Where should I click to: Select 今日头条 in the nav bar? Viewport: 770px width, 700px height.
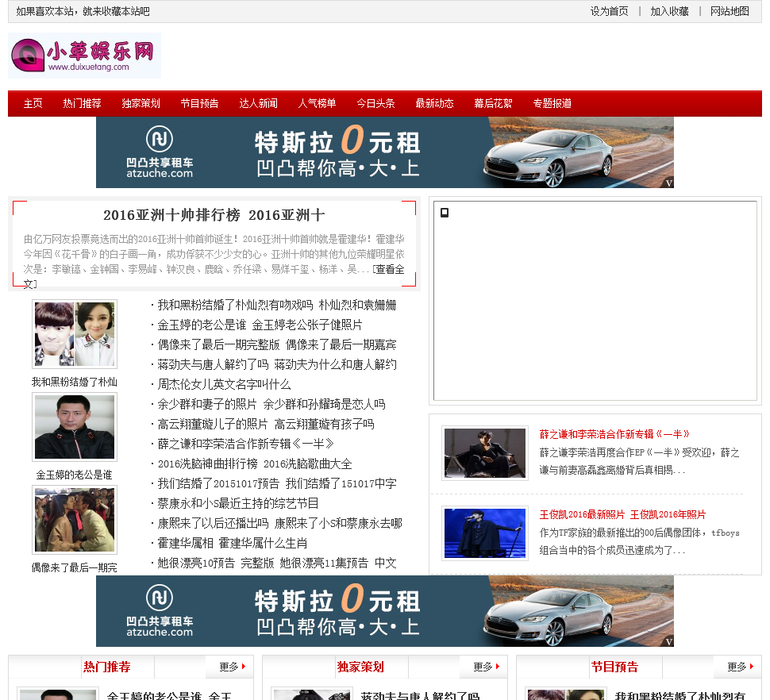point(375,104)
